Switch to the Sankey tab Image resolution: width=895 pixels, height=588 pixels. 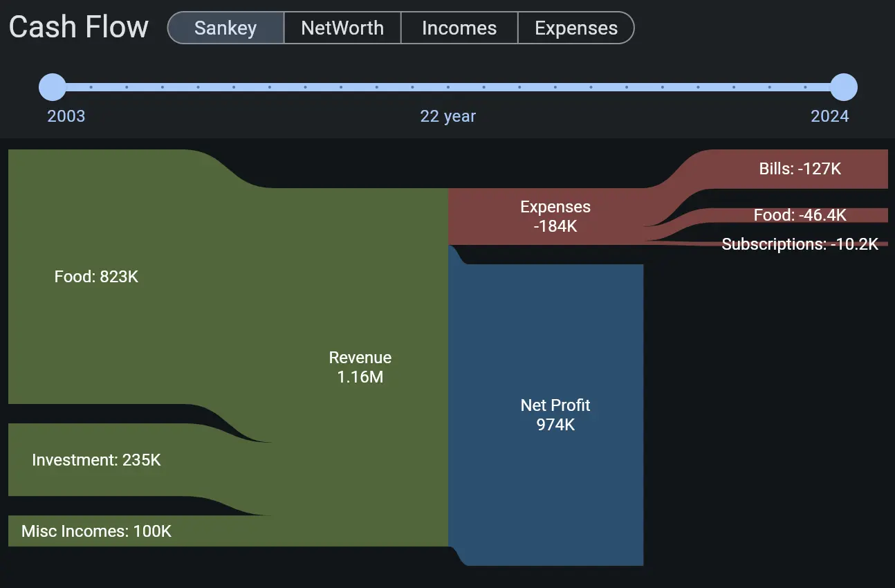click(225, 28)
